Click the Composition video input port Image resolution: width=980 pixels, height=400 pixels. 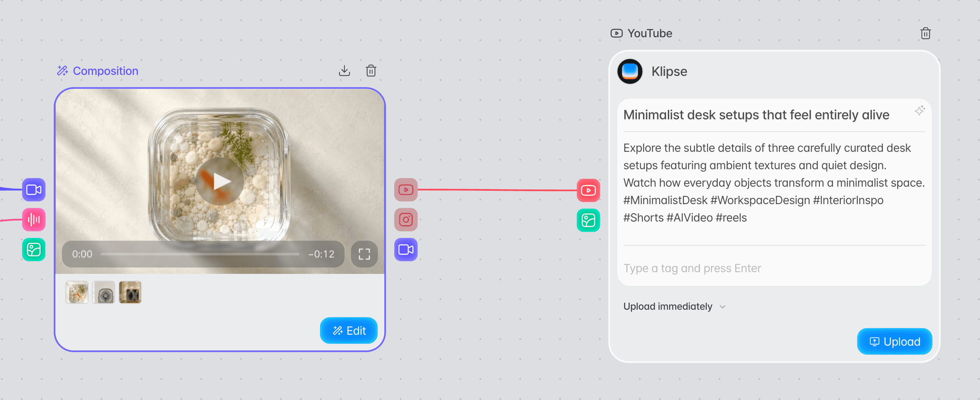coord(34,189)
